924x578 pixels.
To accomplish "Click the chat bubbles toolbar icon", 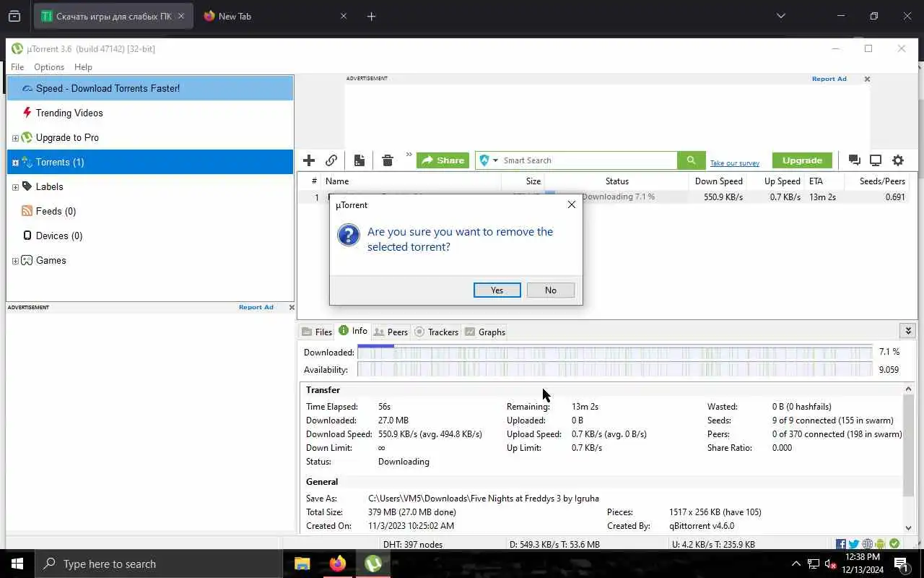I will 854,160.
